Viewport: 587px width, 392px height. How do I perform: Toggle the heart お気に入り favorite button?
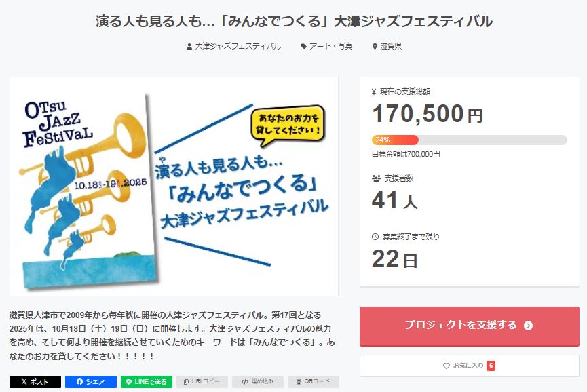pos(469,366)
